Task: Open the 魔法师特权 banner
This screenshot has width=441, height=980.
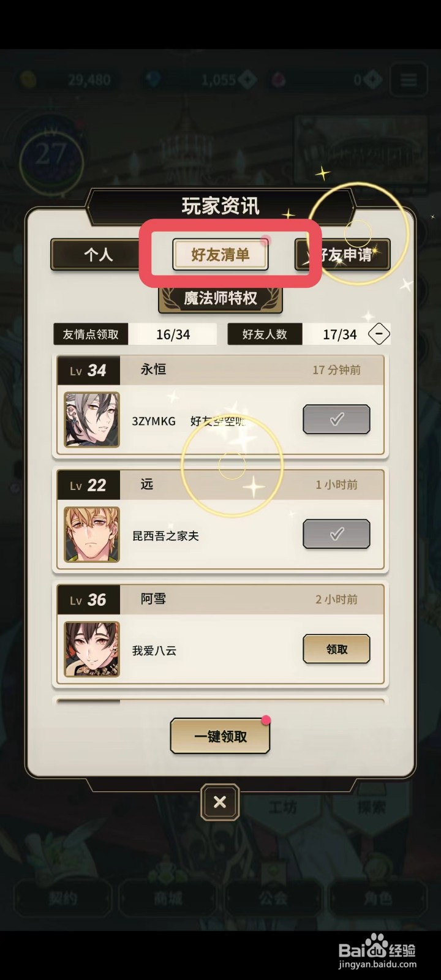Action: 221,298
